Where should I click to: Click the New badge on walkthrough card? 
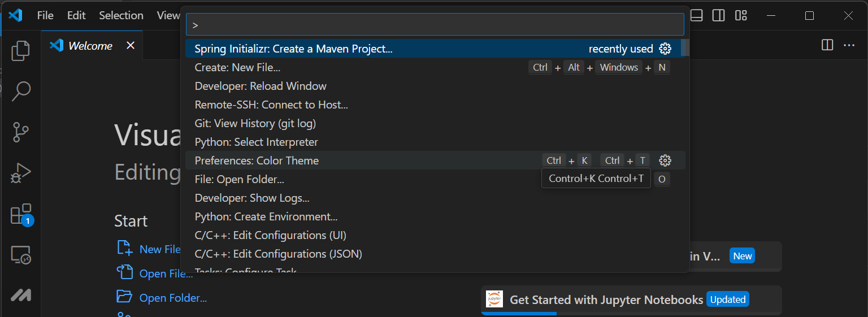click(x=743, y=256)
